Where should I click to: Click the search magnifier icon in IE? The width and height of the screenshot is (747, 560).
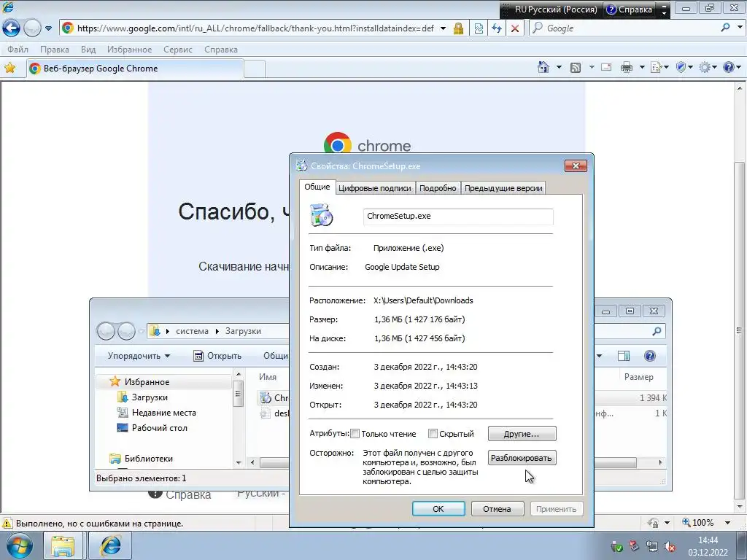725,28
